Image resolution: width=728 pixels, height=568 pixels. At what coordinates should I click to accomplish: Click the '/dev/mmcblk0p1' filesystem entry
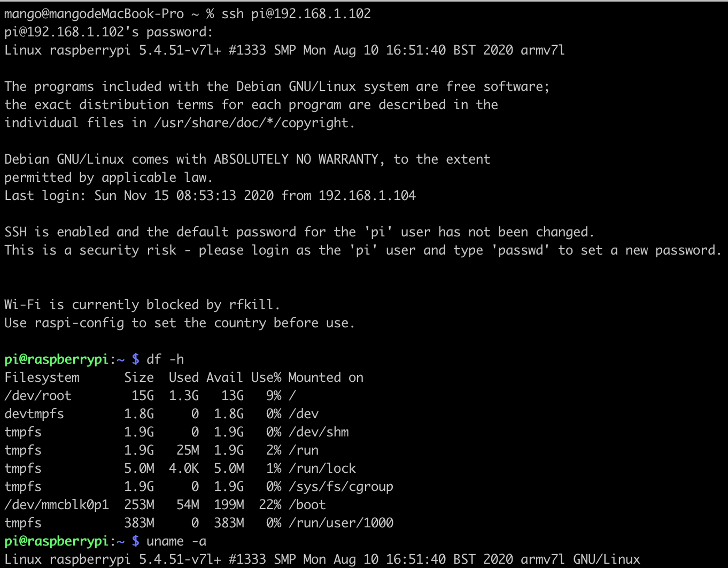pos(57,505)
